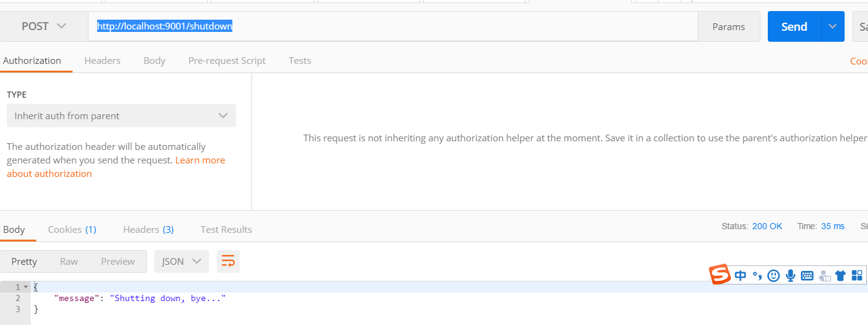Select the response Body tab

14,229
